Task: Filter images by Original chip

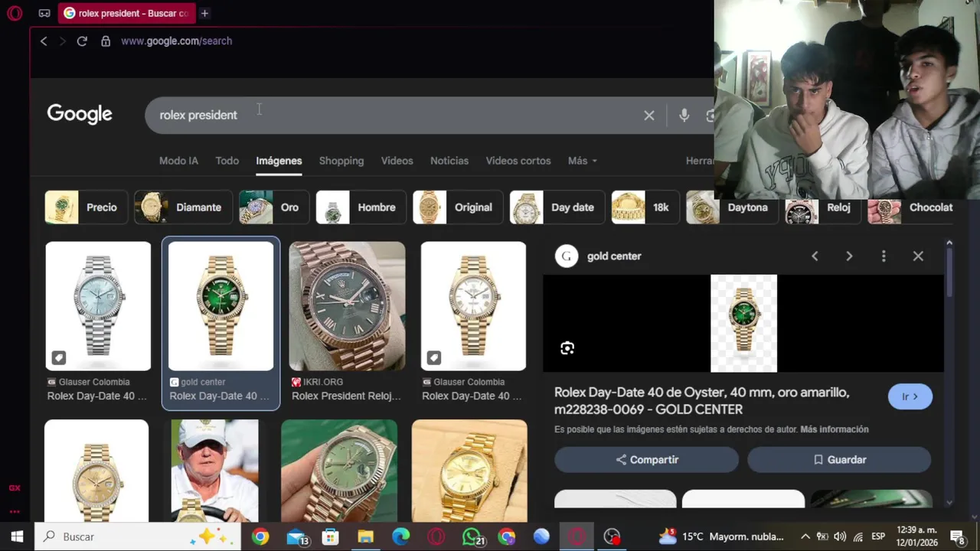Action: (458, 207)
